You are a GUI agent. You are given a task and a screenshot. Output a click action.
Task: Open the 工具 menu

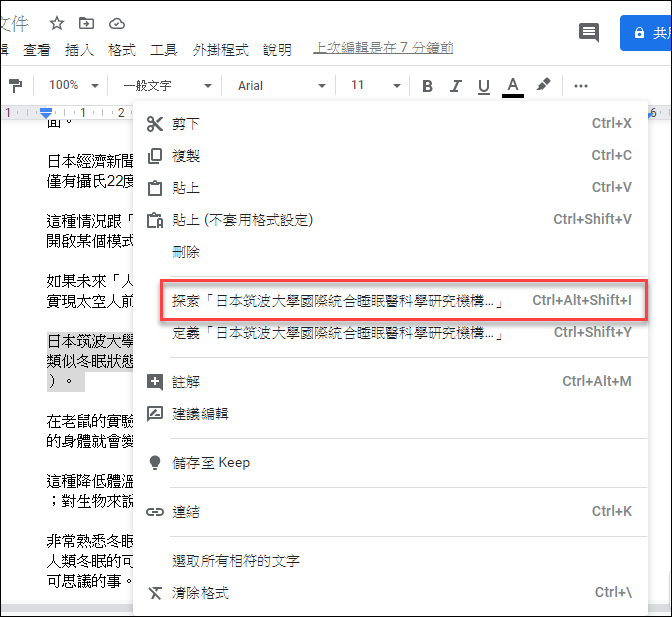(164, 50)
